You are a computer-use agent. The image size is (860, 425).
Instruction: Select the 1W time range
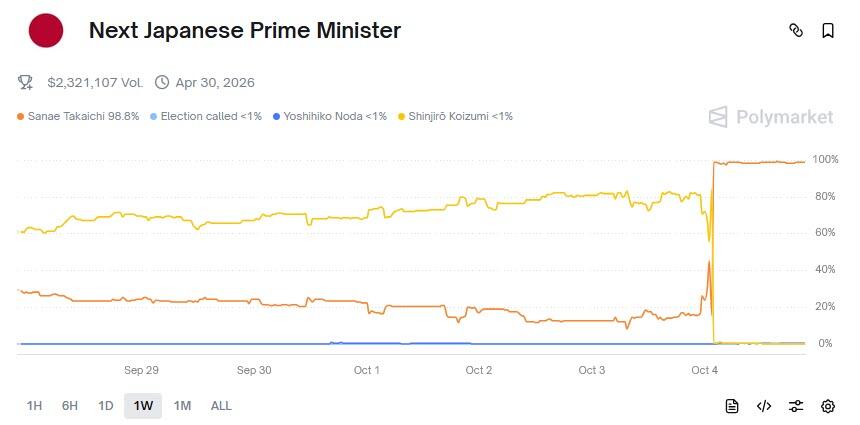click(143, 406)
